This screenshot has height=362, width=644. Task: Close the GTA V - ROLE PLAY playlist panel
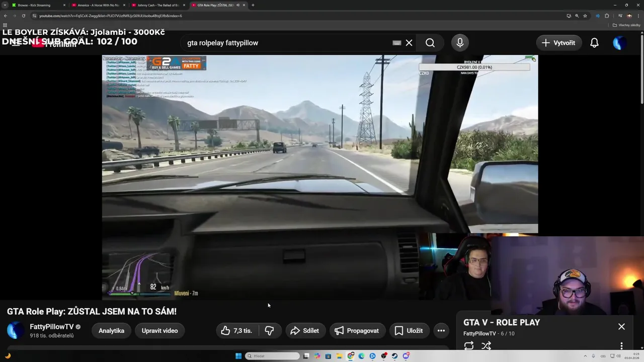pyautogui.click(x=621, y=326)
